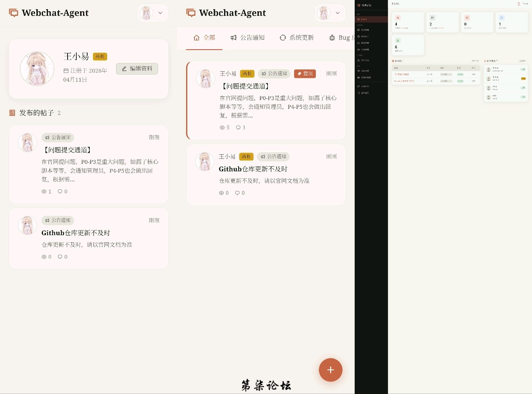Click the refresh icon beside 系统更新
This screenshot has width=532, height=394.
click(283, 38)
